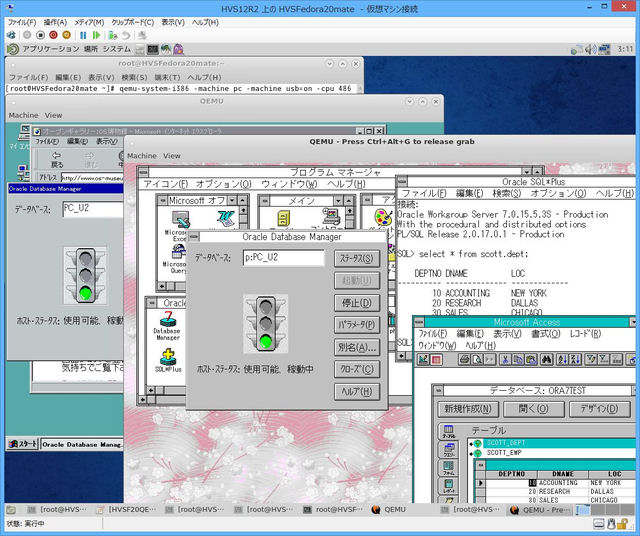Click the system menu box of the Oracle SQL*Plus window
Screen dimensions: 640x536
pyautogui.click(x=402, y=181)
